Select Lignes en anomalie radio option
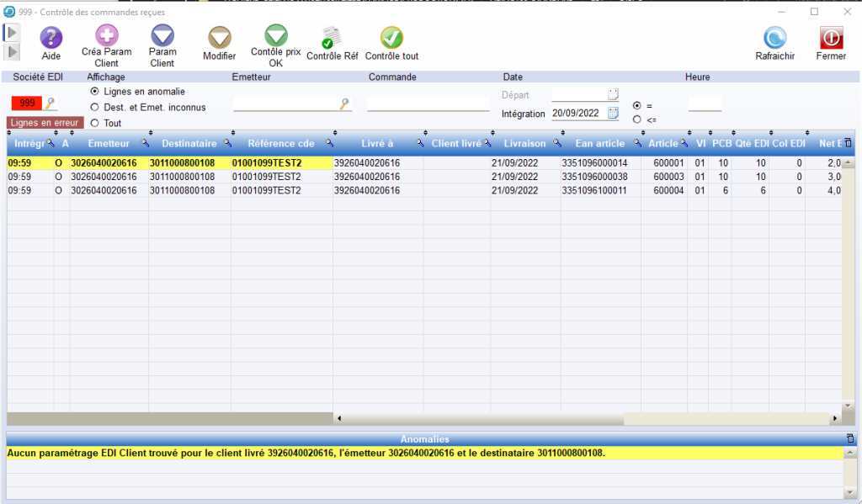Viewport: 862px width, 504px height. [94, 92]
